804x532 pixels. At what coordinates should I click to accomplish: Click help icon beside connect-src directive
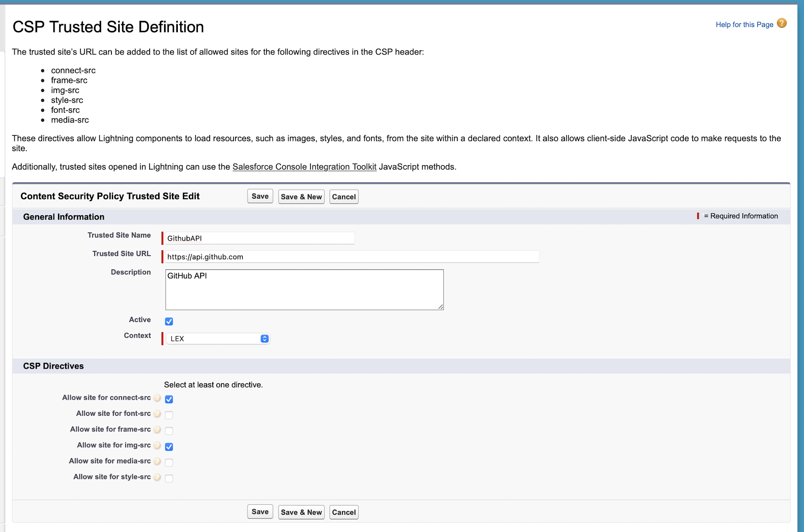(x=157, y=398)
